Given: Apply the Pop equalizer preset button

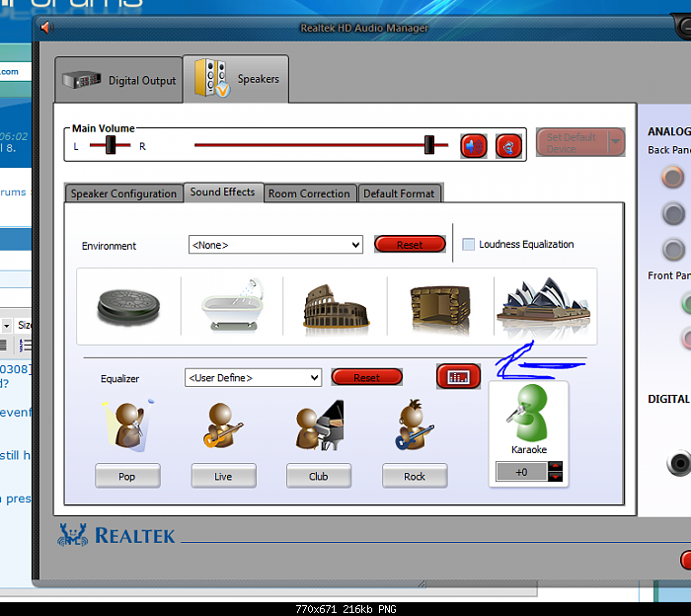Looking at the screenshot, I should coord(127,476).
